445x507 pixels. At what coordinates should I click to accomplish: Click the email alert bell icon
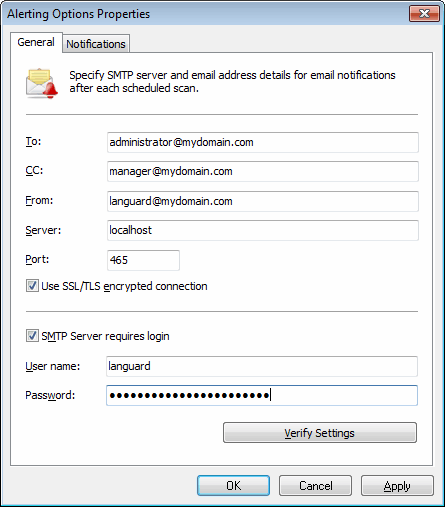point(42,83)
